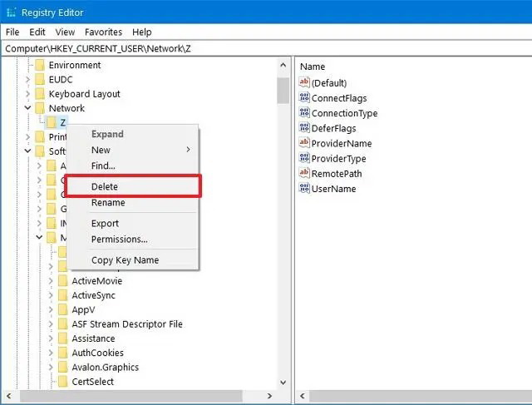
Task: Choose Export from the context menu
Action: coord(133,224)
